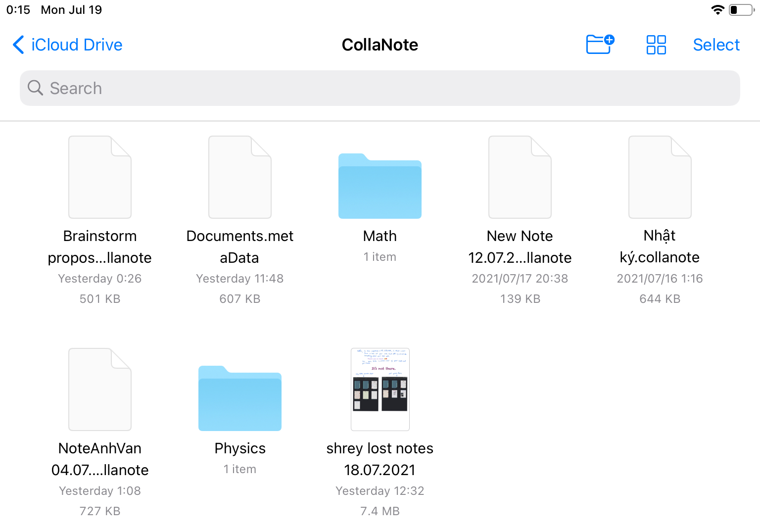
Task: Tap the '644 KB' size label
Action: (660, 299)
